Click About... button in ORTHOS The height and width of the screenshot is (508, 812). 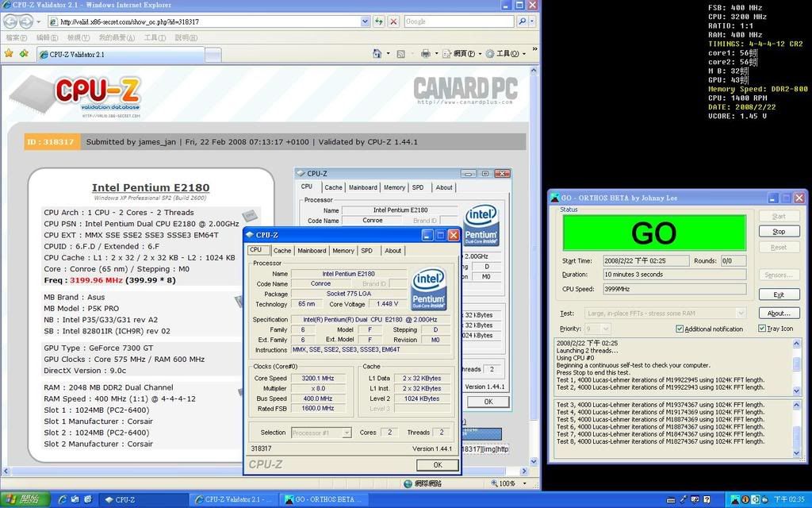coord(779,313)
